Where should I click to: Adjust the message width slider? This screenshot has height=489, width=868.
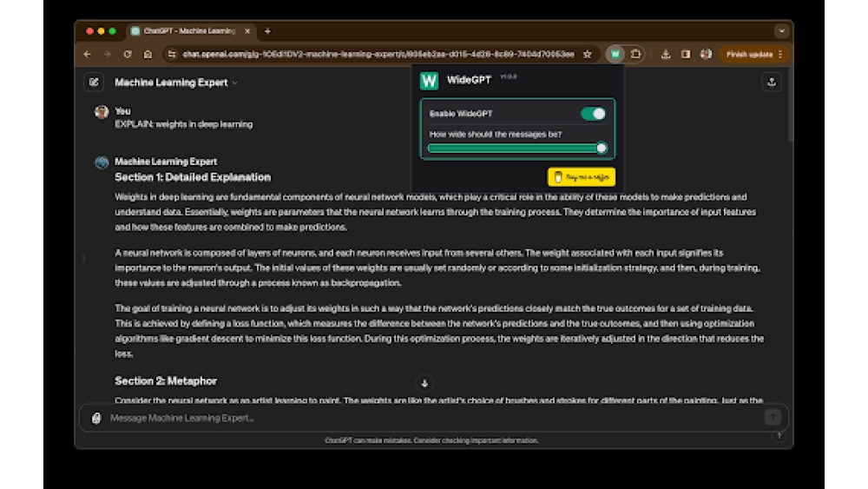click(x=517, y=148)
